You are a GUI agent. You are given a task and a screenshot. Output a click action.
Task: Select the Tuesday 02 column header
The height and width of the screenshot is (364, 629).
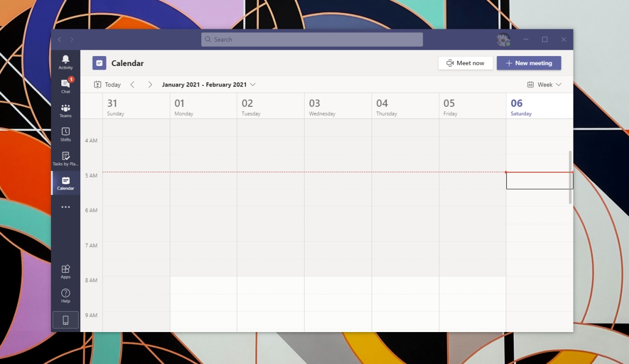270,106
